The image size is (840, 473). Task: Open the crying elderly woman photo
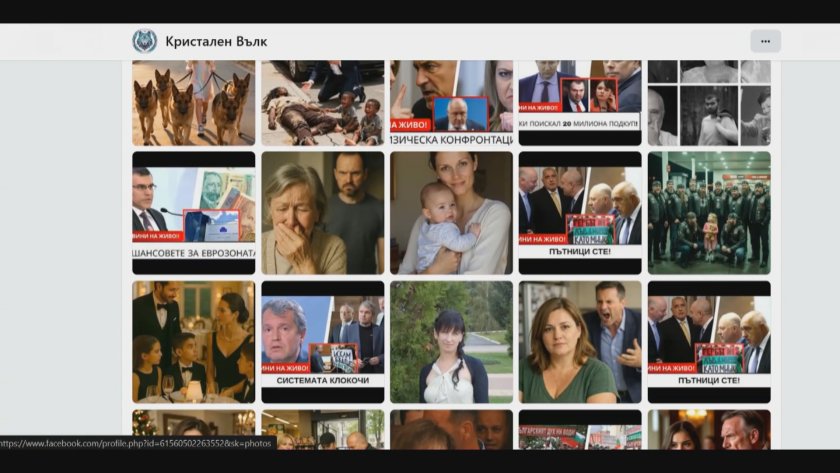322,212
